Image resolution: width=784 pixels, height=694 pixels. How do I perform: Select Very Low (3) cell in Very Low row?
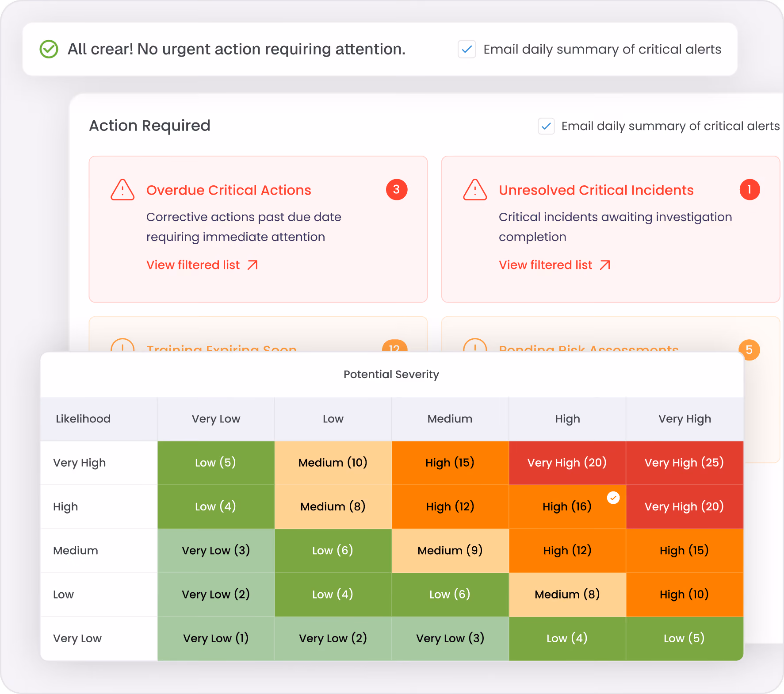450,639
